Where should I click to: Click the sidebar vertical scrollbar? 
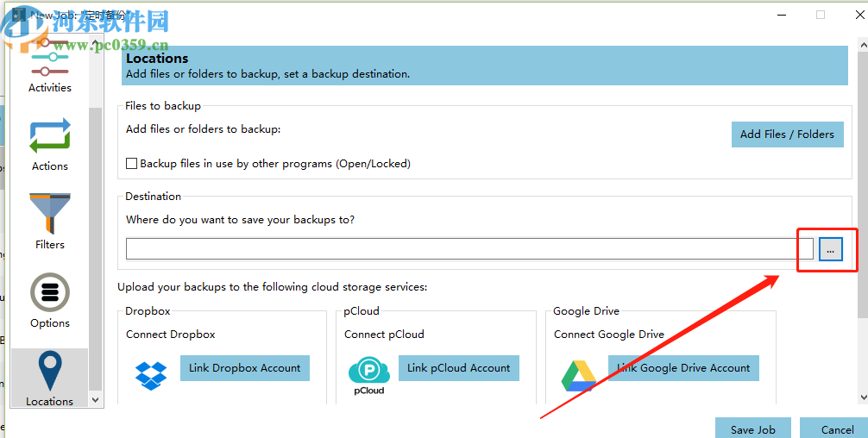coord(96,216)
